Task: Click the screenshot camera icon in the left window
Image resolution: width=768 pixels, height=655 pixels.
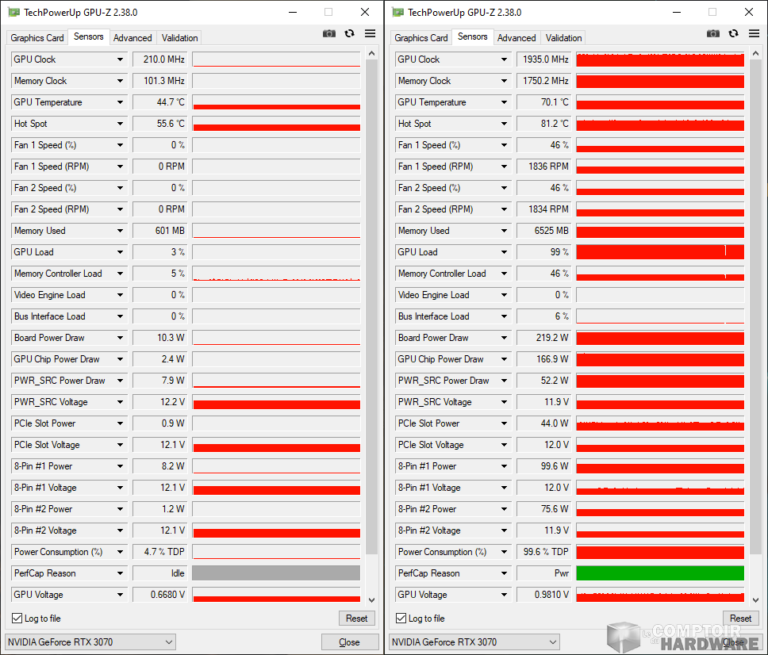Action: [329, 33]
